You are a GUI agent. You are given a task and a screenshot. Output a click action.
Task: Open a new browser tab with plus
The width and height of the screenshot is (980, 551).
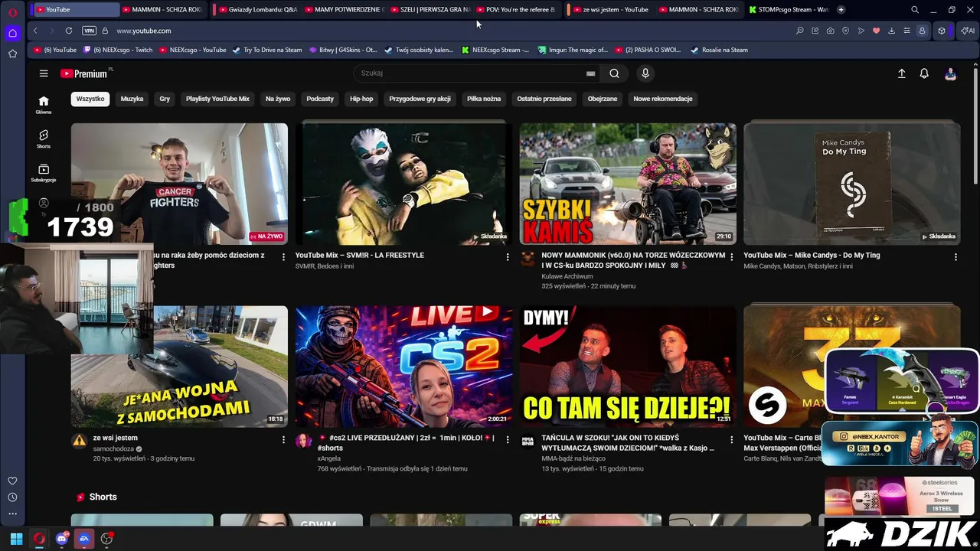pyautogui.click(x=841, y=9)
